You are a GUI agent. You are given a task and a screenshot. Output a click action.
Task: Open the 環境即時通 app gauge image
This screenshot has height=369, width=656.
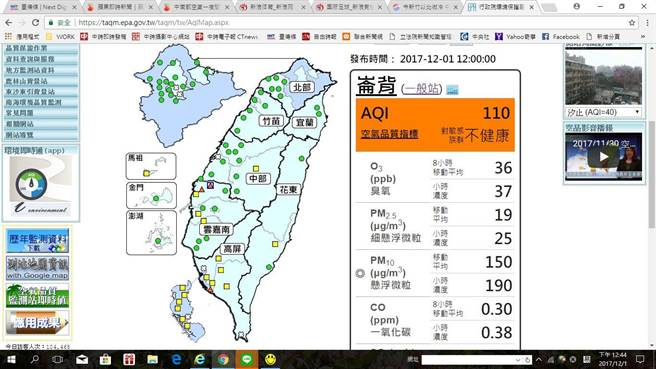41,186
